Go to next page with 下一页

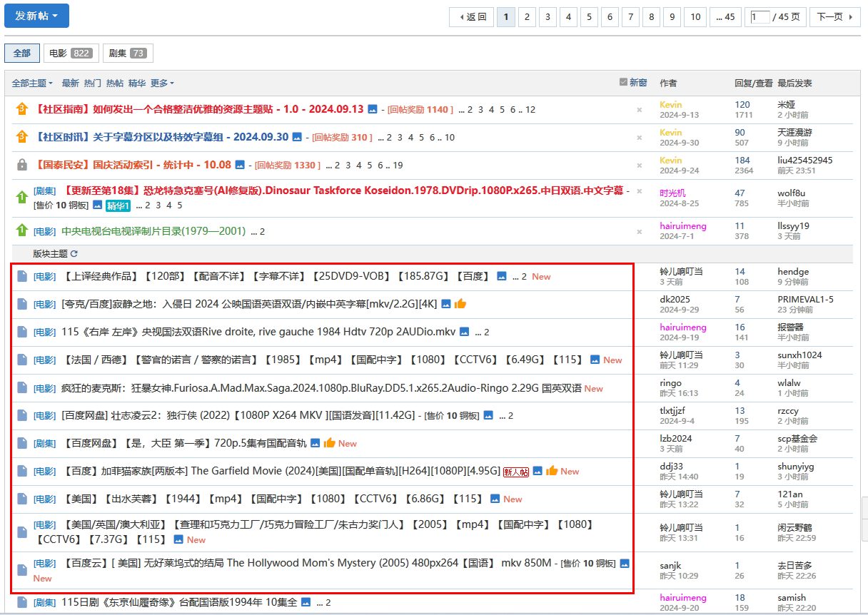pos(834,17)
